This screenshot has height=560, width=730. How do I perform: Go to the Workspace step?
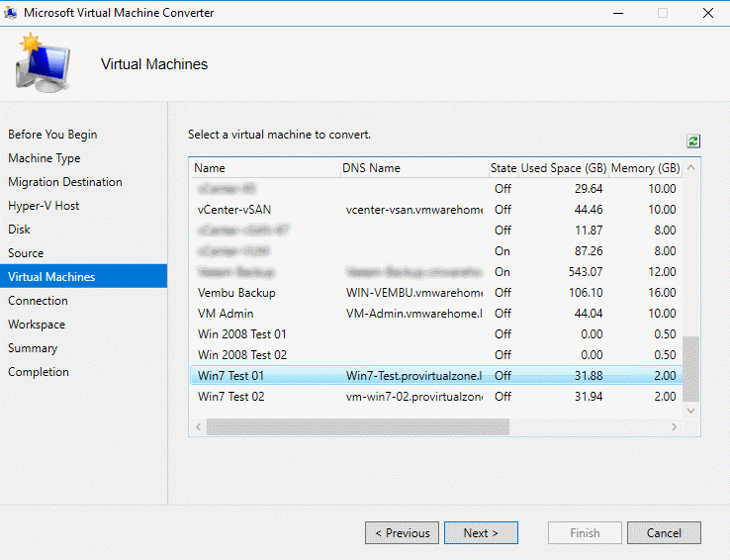37,325
